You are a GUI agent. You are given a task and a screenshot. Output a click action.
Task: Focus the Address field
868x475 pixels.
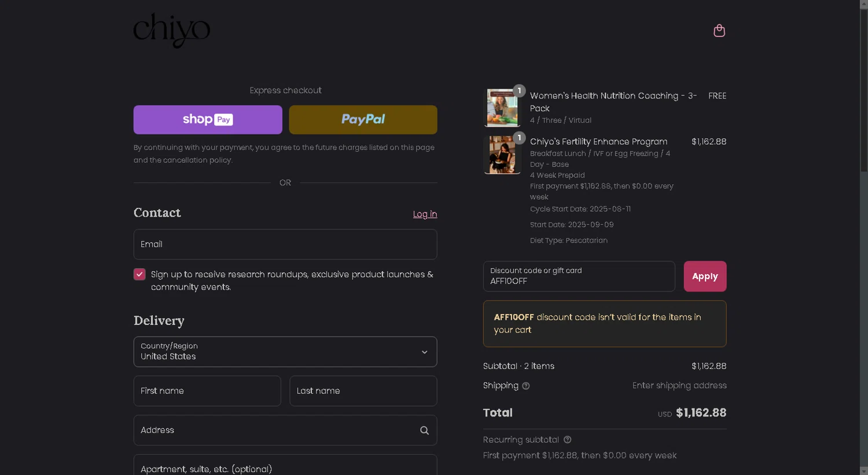285,430
